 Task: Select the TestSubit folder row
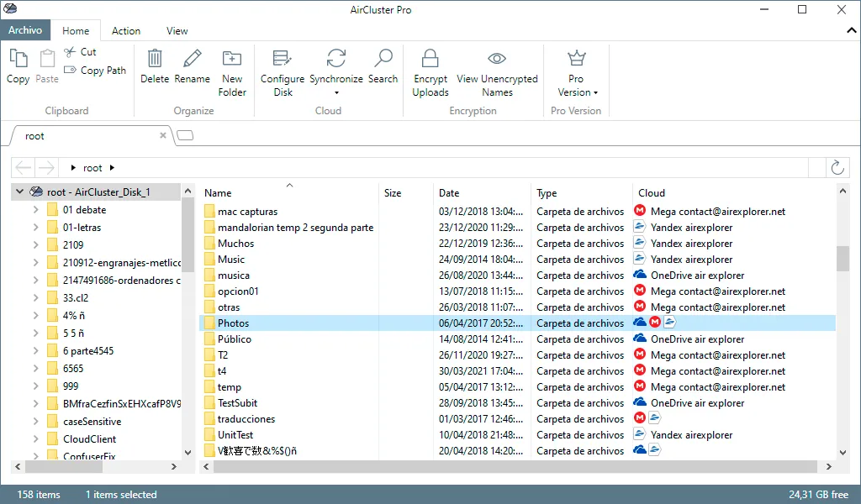click(x=517, y=403)
